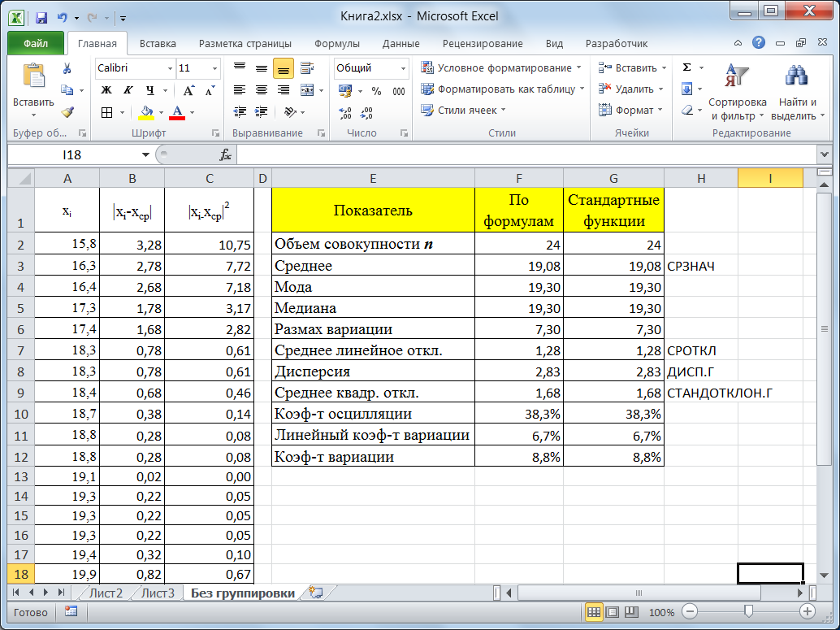Apply yellow fill color bucket
The height and width of the screenshot is (630, 840).
(x=145, y=113)
